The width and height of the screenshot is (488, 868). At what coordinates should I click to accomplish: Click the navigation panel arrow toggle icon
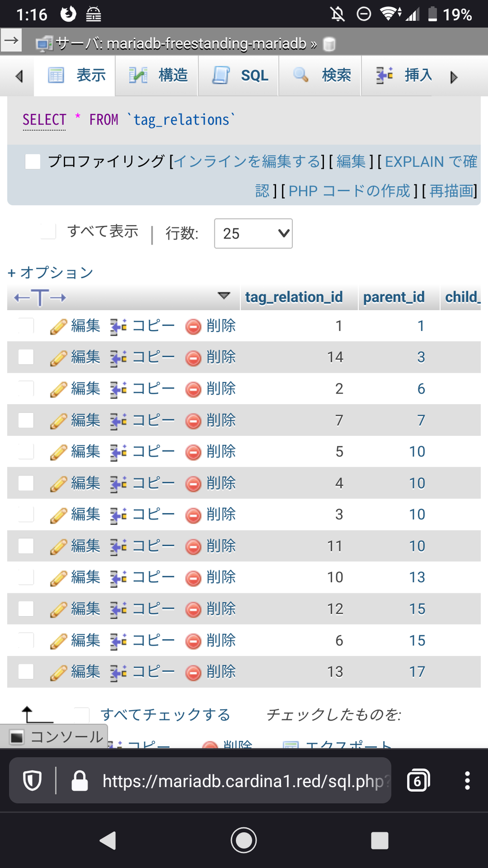tap(11, 40)
